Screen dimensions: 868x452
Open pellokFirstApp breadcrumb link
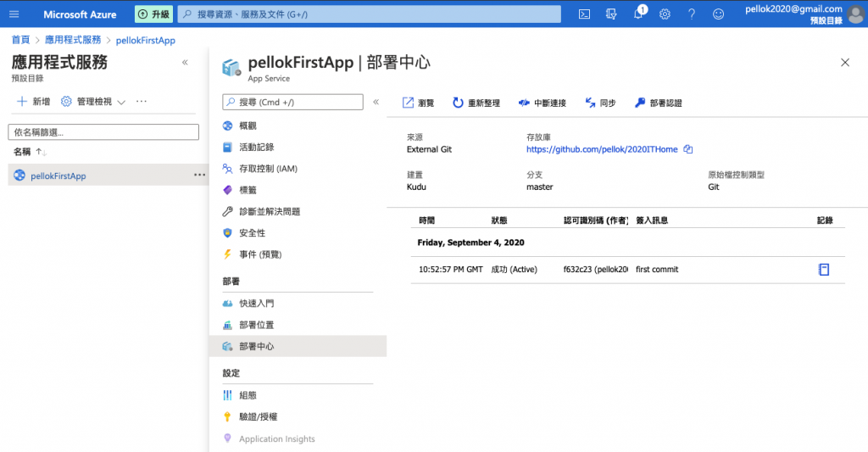click(x=146, y=40)
